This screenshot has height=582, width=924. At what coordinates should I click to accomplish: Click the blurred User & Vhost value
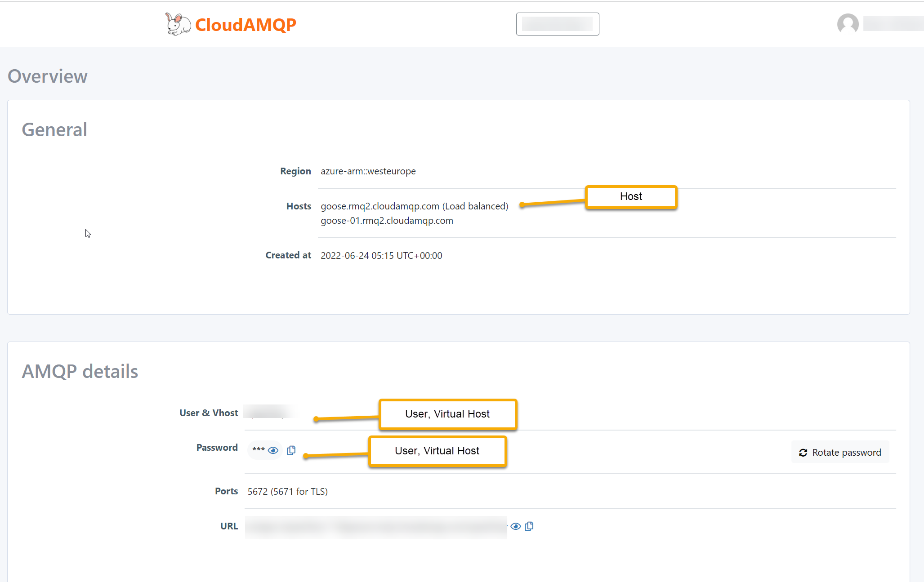[x=270, y=412]
